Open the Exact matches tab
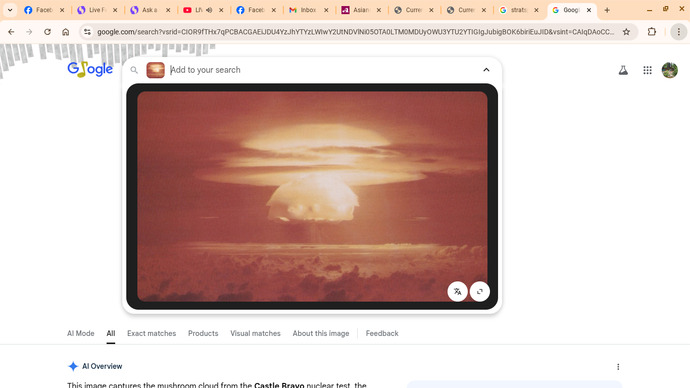The width and height of the screenshot is (690, 388). click(x=151, y=333)
